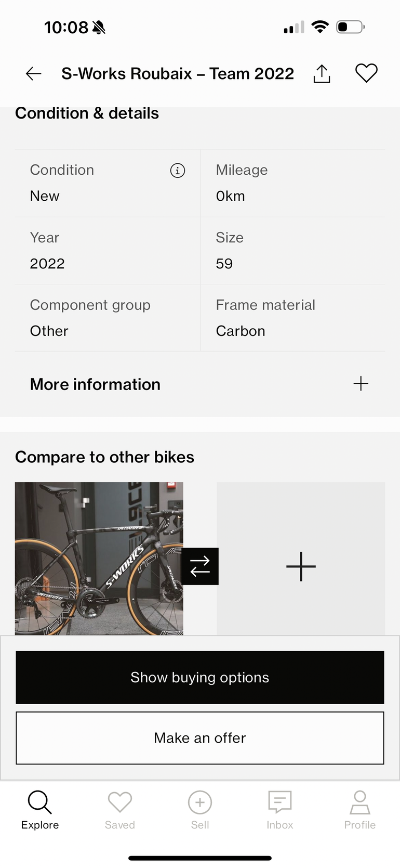Go to the Explore tab
This screenshot has height=868, width=400.
click(x=40, y=810)
